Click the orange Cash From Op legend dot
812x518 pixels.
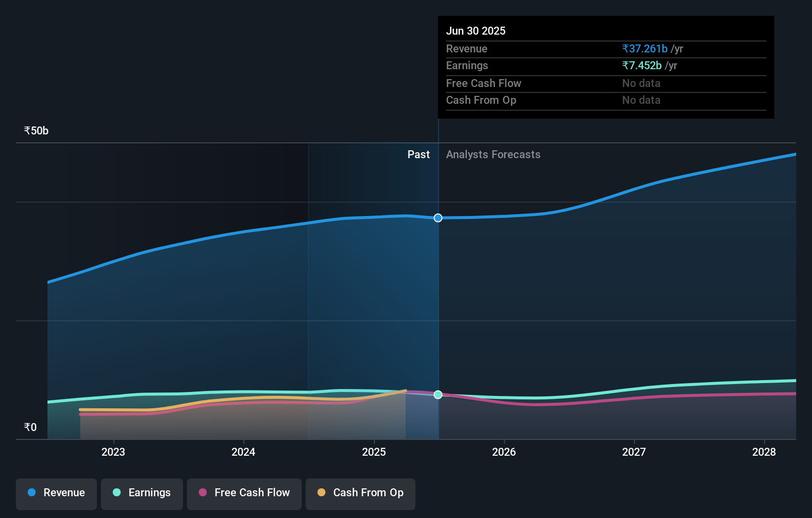pos(321,492)
